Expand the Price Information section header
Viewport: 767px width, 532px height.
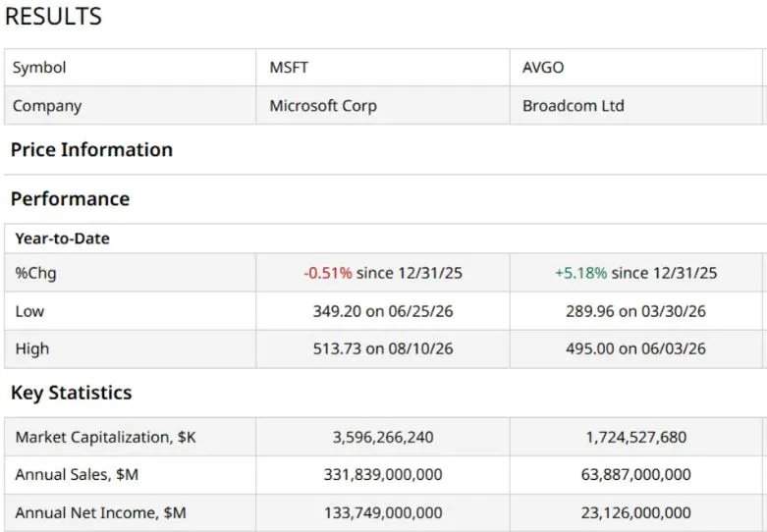91,149
